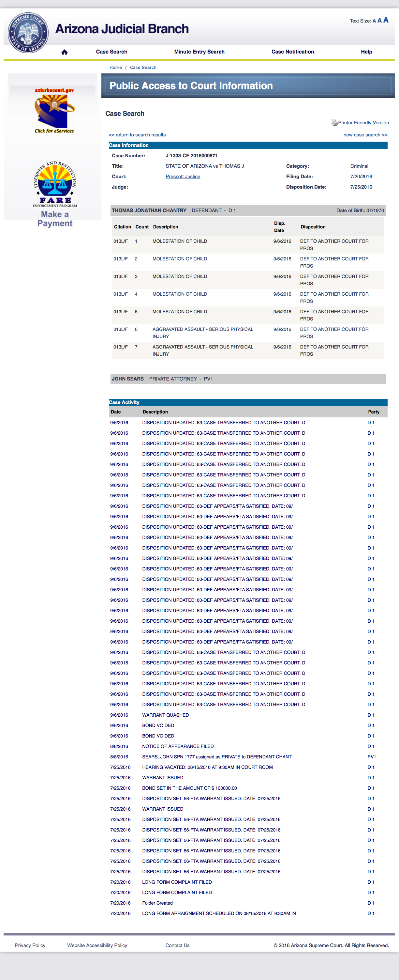Open azturbocourt.gov eServices logo
The image size is (399, 980).
click(x=54, y=110)
